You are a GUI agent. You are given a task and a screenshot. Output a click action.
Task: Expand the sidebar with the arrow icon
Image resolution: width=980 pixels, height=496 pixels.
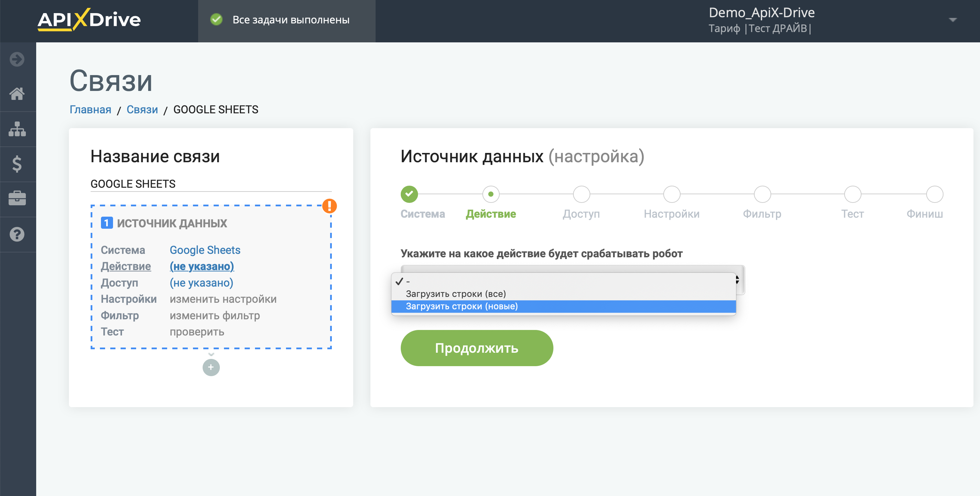[x=17, y=59]
